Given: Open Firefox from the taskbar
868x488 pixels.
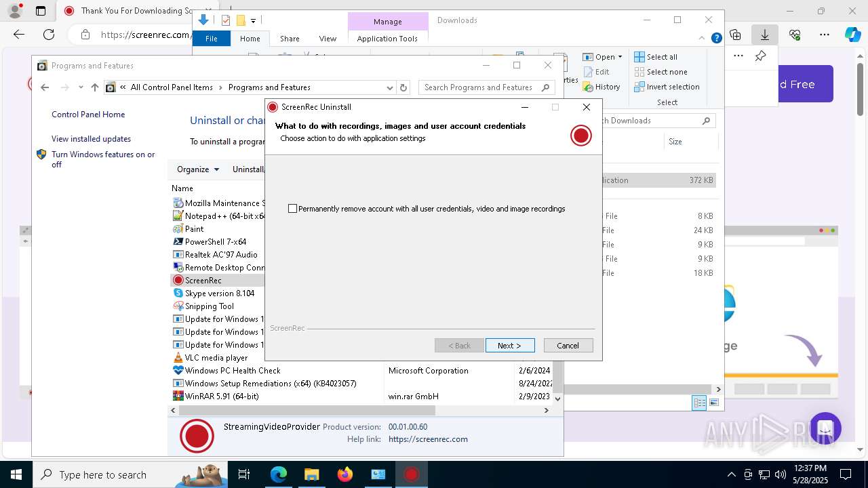Looking at the screenshot, I should click(x=344, y=474).
